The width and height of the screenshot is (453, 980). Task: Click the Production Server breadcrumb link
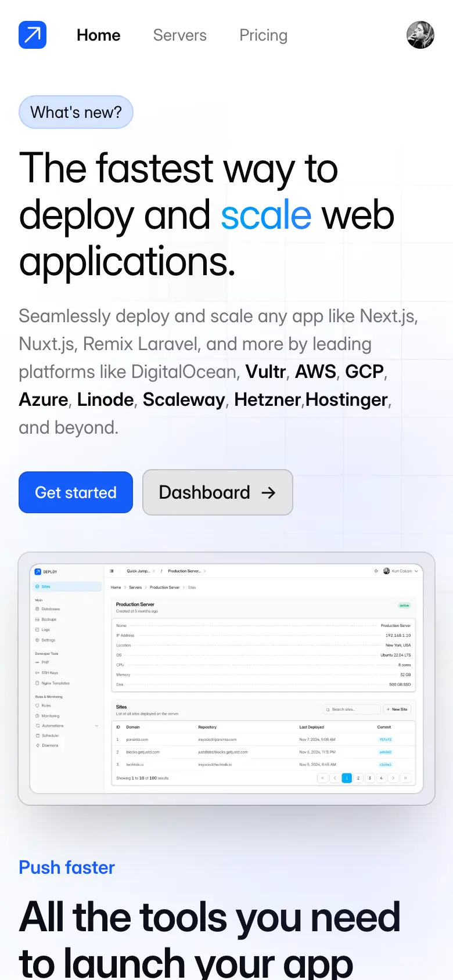[x=165, y=588]
